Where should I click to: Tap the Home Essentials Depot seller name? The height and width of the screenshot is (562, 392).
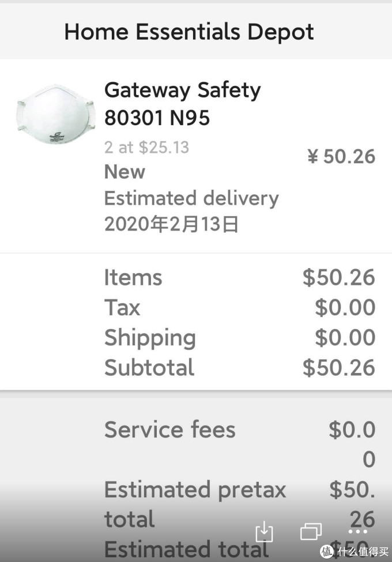click(x=189, y=32)
